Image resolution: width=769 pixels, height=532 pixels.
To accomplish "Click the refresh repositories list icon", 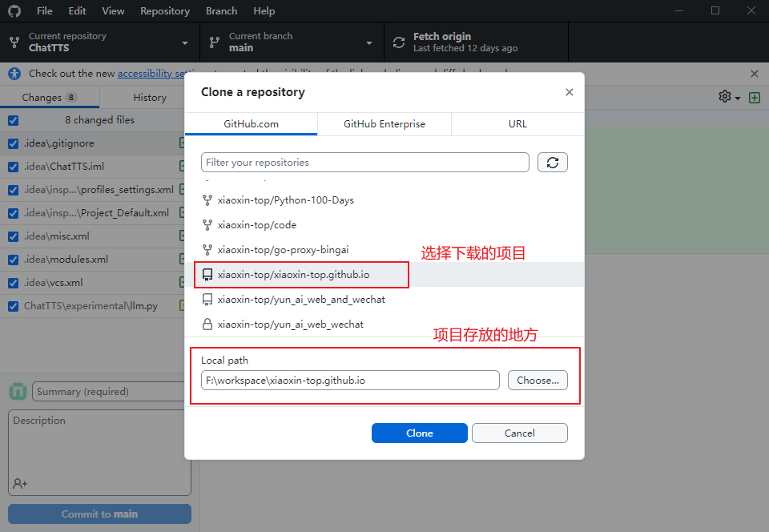I will 552,163.
